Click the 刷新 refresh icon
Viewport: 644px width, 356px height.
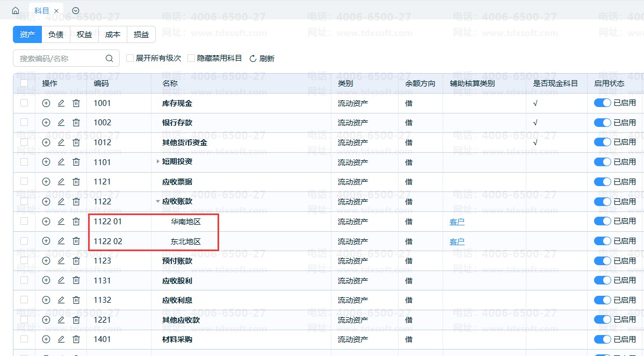tap(253, 59)
